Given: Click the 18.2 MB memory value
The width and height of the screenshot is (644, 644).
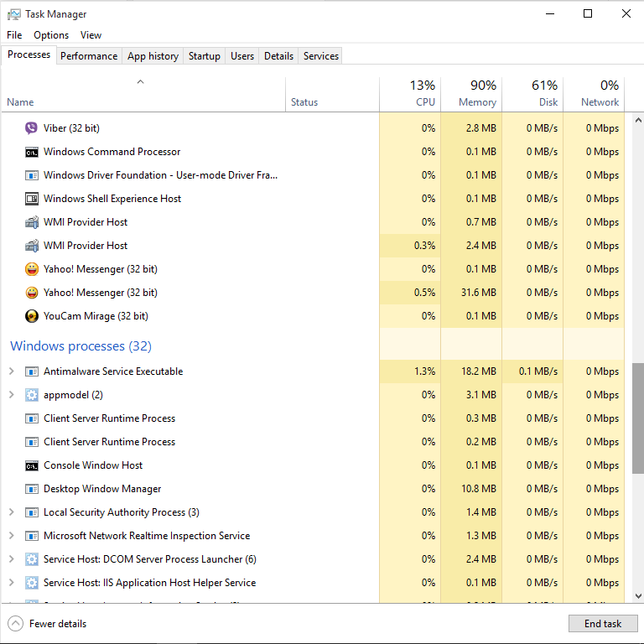Looking at the screenshot, I should [x=479, y=371].
